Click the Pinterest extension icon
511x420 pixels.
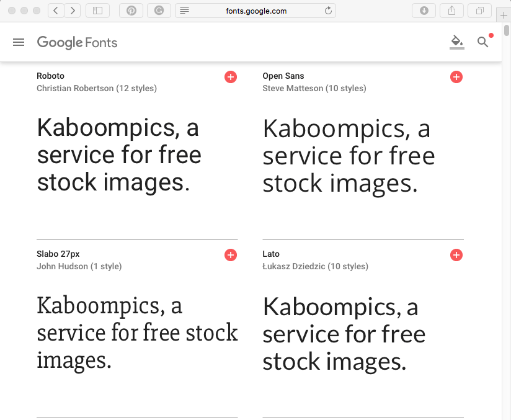131,11
